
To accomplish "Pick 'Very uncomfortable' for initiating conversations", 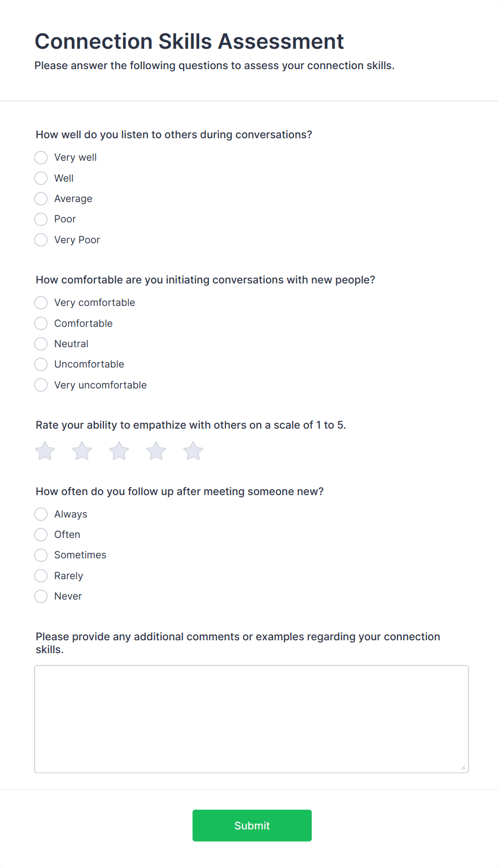I will coord(41,385).
